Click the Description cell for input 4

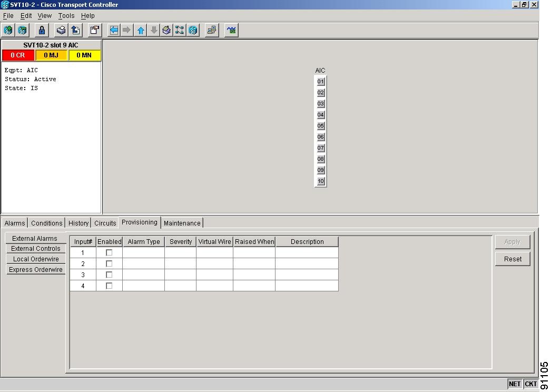(307, 286)
